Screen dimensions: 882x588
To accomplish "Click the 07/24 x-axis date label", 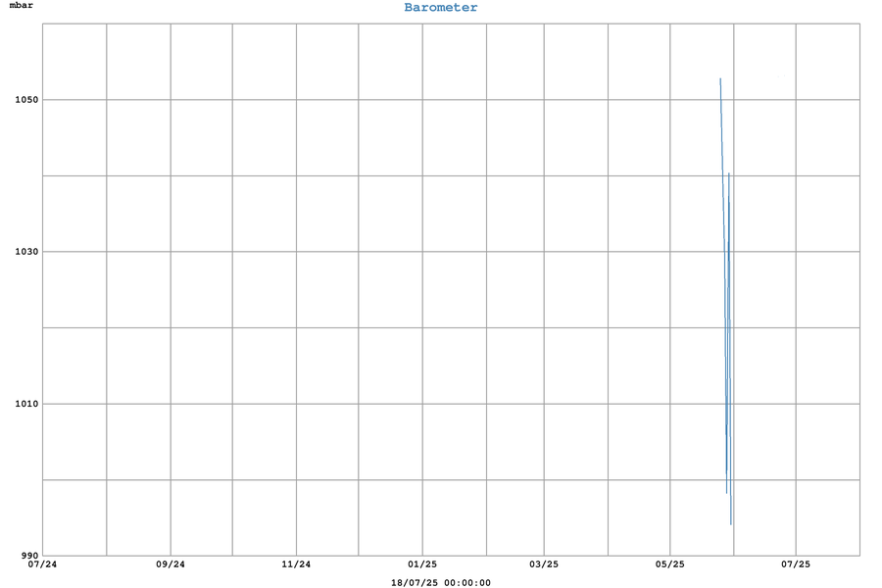I will (42, 564).
